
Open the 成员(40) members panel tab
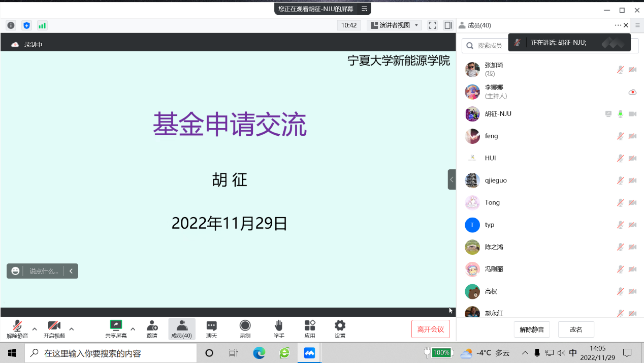(x=181, y=329)
